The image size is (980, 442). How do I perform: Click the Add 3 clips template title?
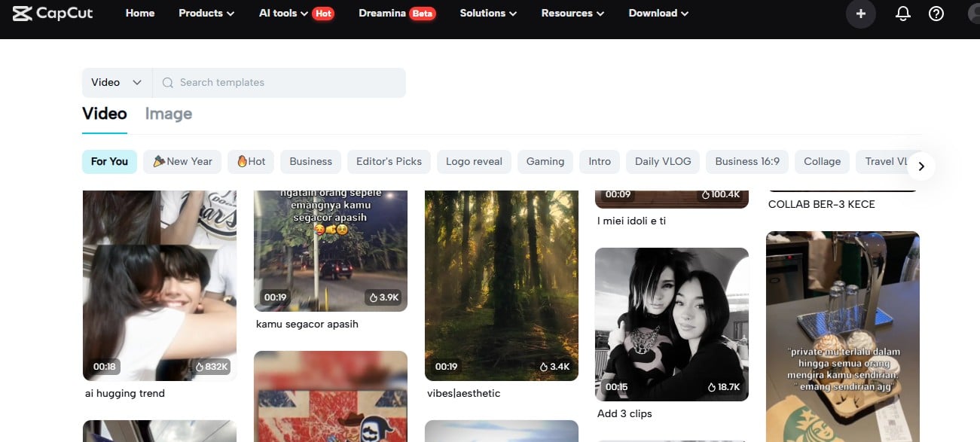tap(624, 413)
